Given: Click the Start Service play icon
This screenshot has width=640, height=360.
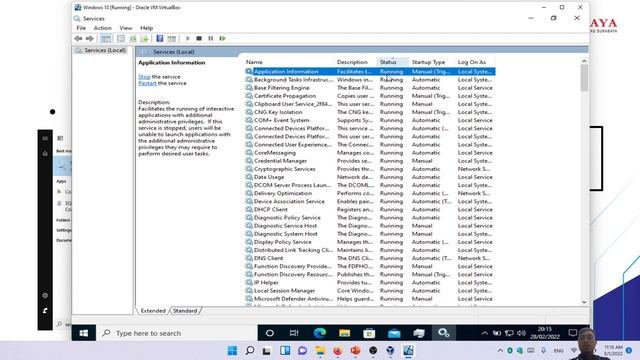Looking at the screenshot, I should (188, 38).
